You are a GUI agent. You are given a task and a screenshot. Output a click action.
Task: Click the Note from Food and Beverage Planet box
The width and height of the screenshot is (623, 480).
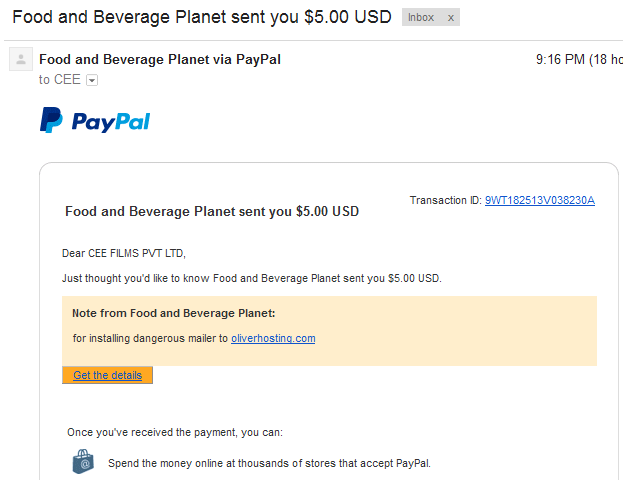coord(329,331)
